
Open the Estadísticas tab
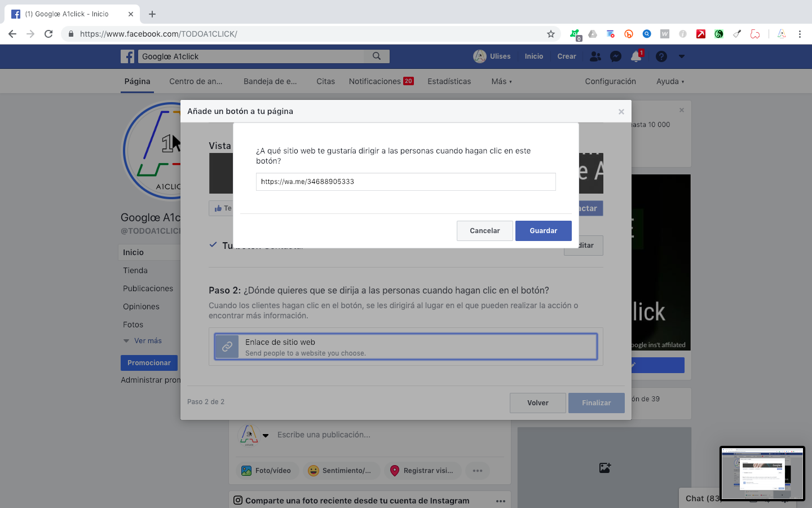tap(449, 81)
